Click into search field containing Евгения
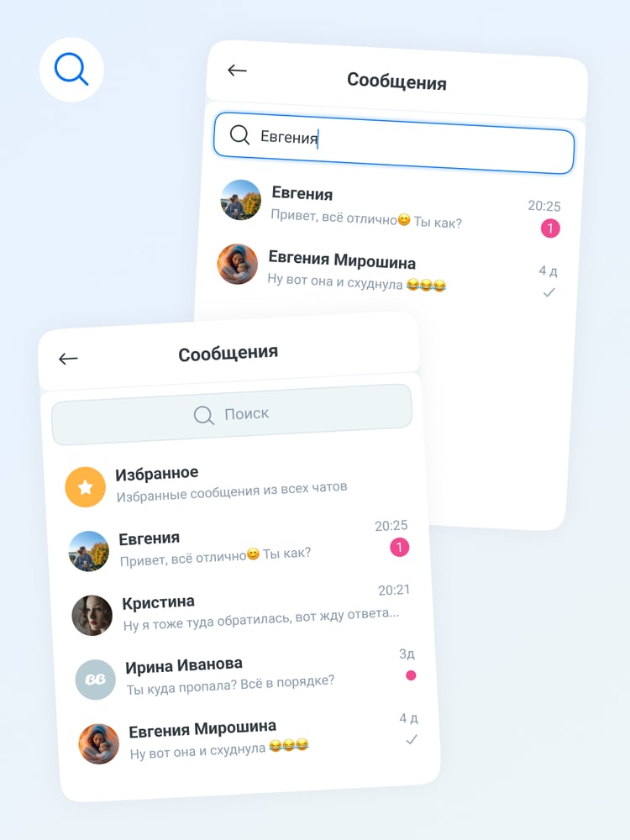This screenshot has width=630, height=840. click(x=394, y=143)
